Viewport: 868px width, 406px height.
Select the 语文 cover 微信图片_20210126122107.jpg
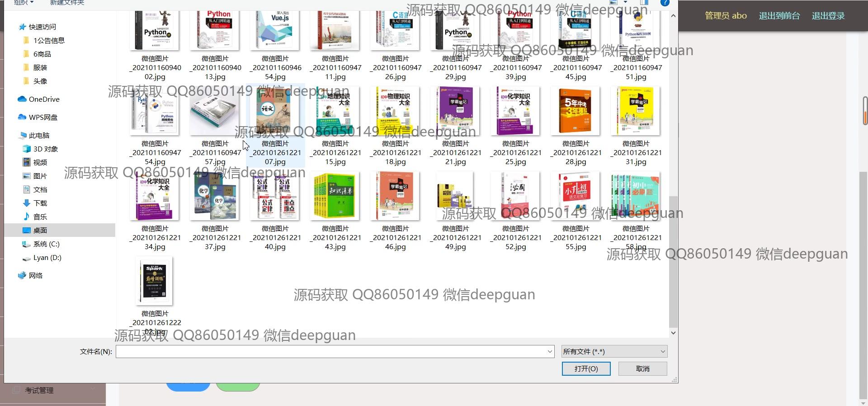275,126
